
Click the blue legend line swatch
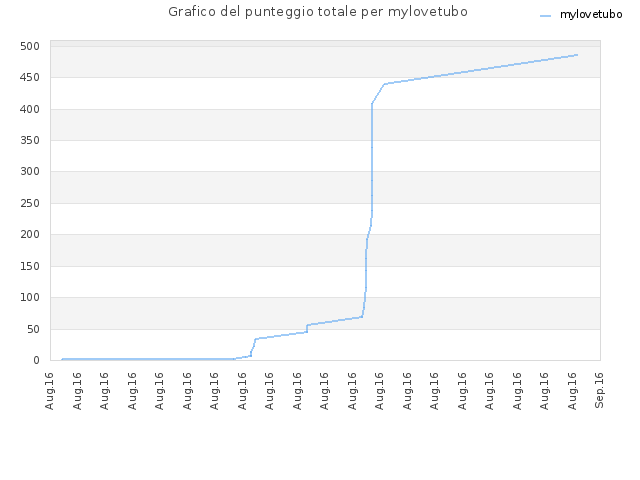click(545, 16)
